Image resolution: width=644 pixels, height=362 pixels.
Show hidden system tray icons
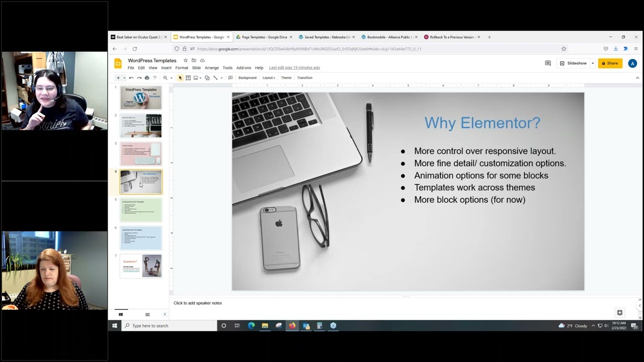pyautogui.click(x=593, y=326)
